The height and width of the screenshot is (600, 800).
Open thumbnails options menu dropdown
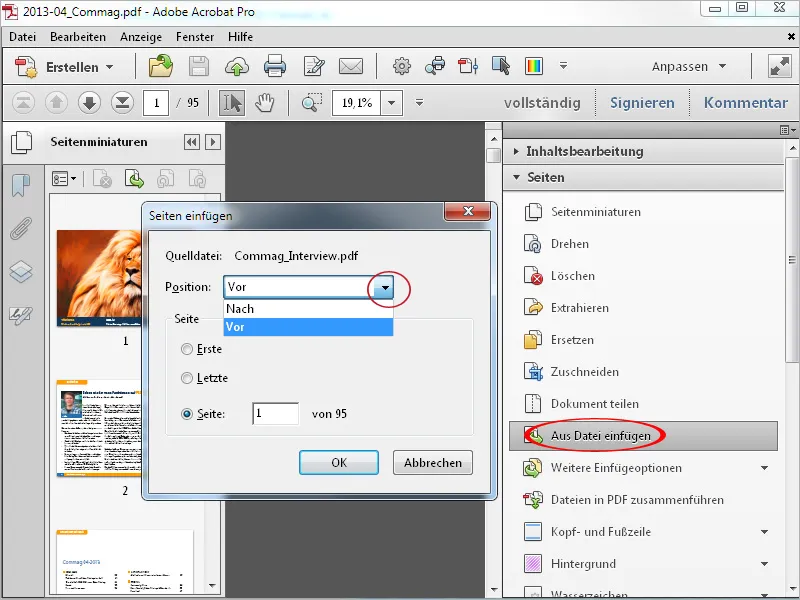point(64,179)
